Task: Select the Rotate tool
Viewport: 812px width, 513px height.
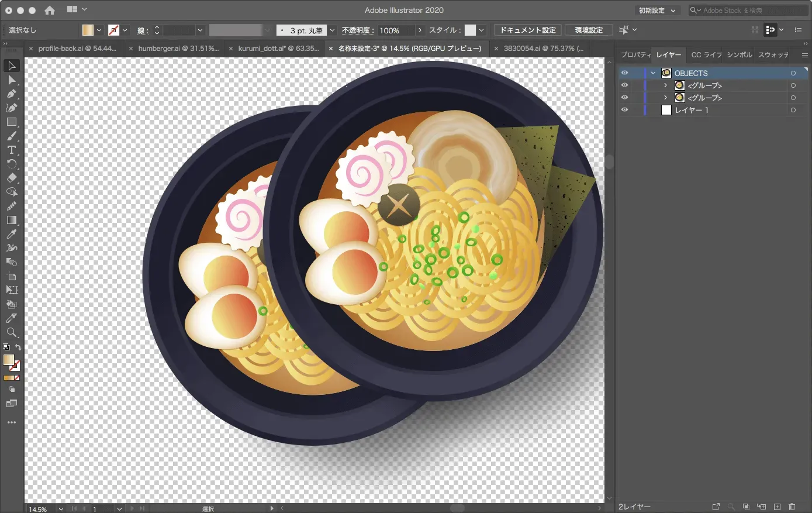Action: [12, 164]
